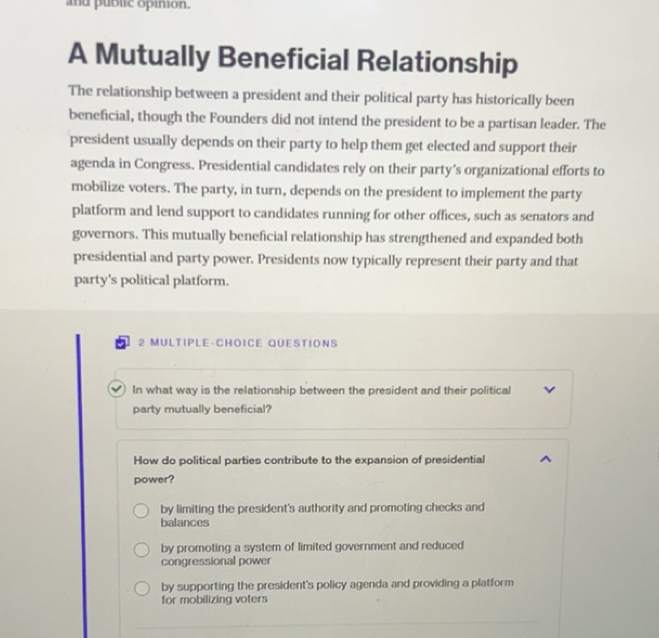Click the sentence 'Presidents now typically represent their party'
The width and height of the screenshot is (659, 638).
point(420,260)
